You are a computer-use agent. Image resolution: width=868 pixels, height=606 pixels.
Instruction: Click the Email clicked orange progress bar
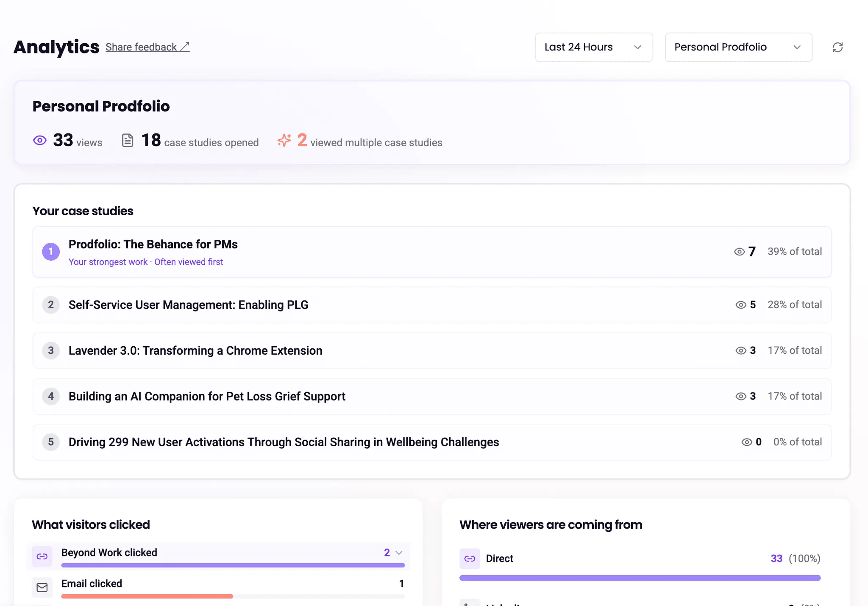(147, 596)
